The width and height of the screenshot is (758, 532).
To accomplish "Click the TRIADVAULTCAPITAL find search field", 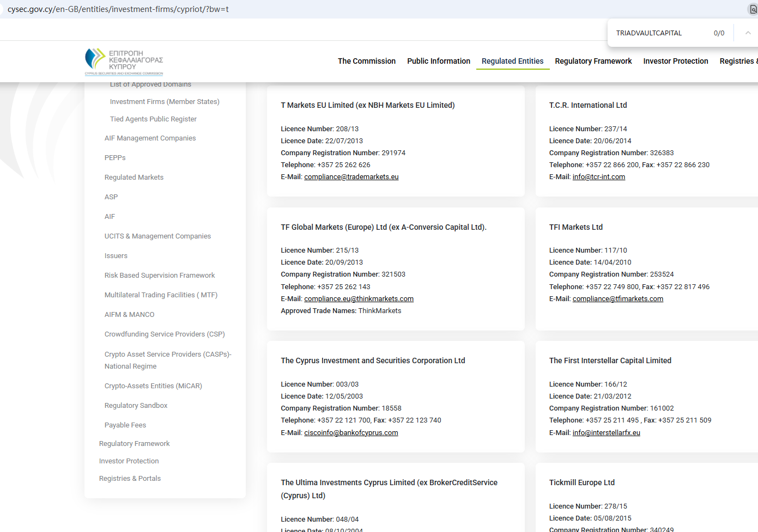I will coord(659,33).
